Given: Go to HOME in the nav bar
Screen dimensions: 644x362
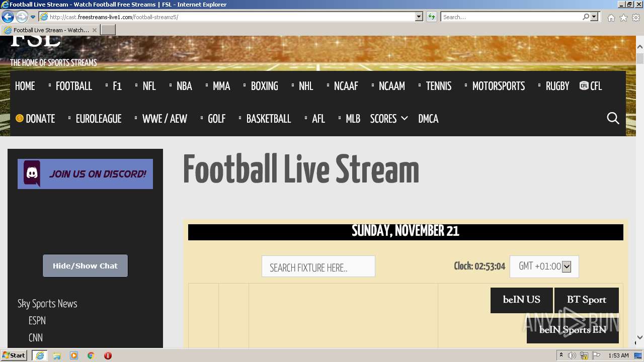Looking at the screenshot, I should [25, 86].
